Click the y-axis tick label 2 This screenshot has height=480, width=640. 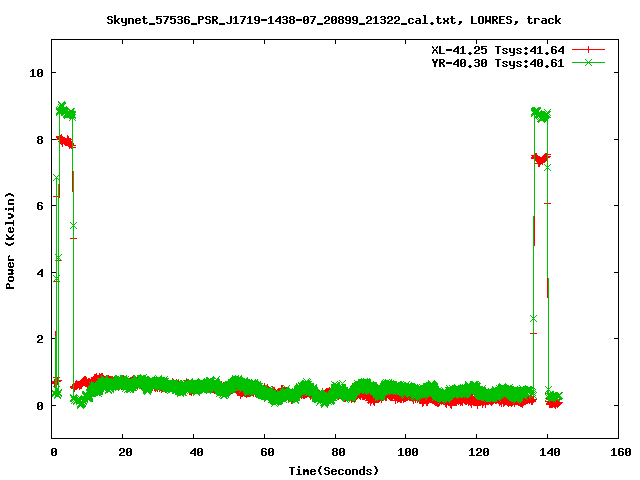tap(40, 339)
